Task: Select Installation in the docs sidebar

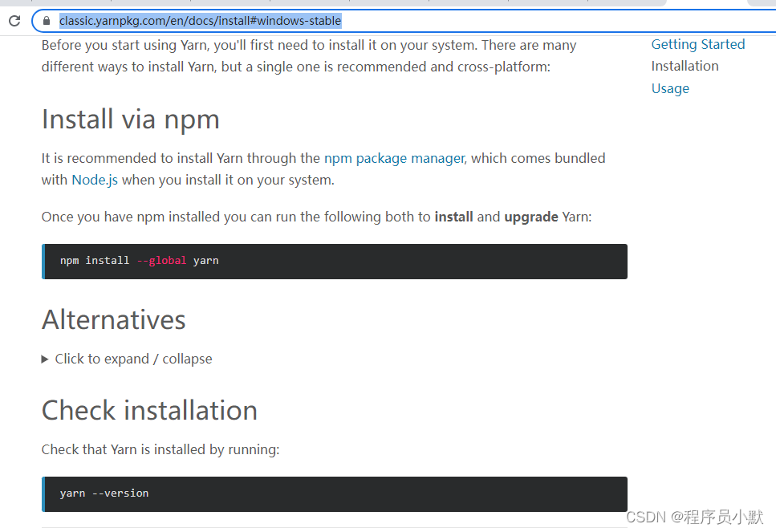Action: click(x=685, y=66)
